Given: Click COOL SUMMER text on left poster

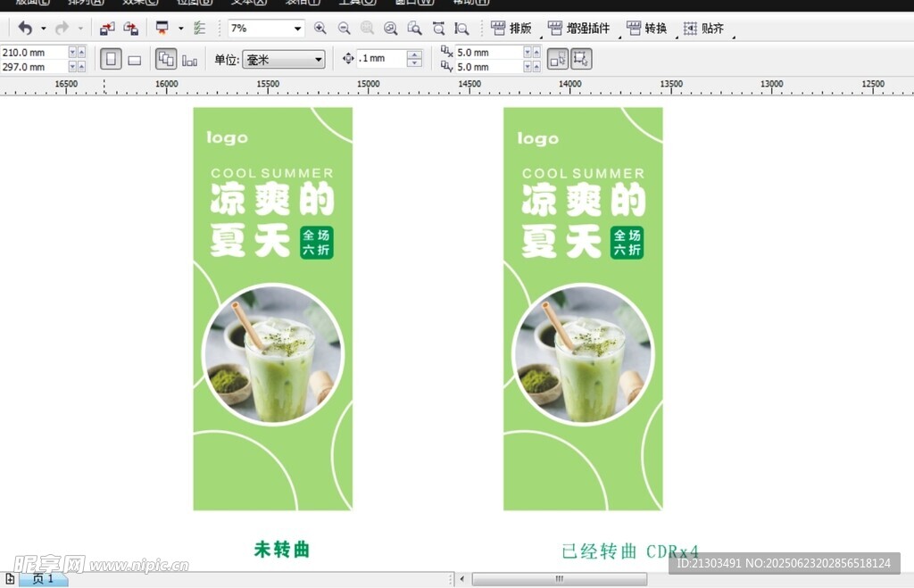Looking at the screenshot, I should [272, 173].
